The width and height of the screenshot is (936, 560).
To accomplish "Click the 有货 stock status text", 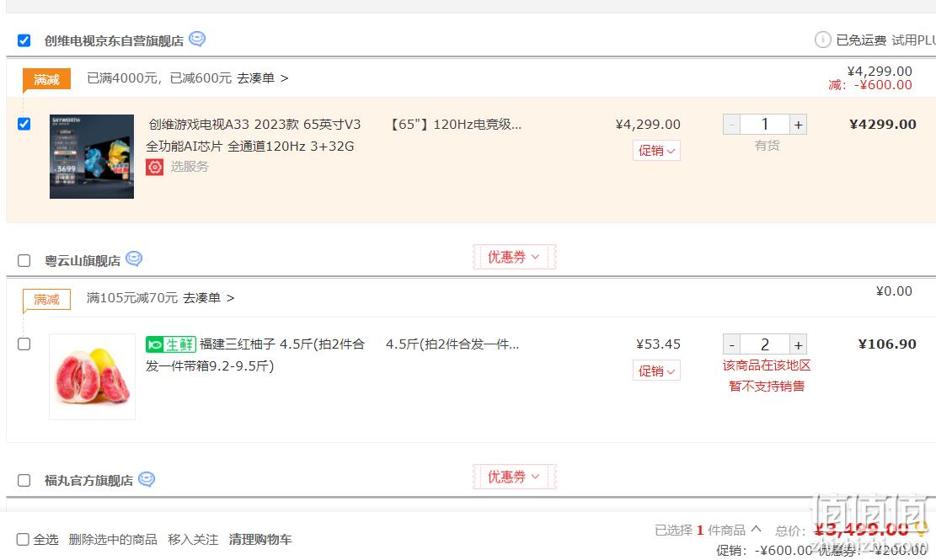I will click(767, 147).
